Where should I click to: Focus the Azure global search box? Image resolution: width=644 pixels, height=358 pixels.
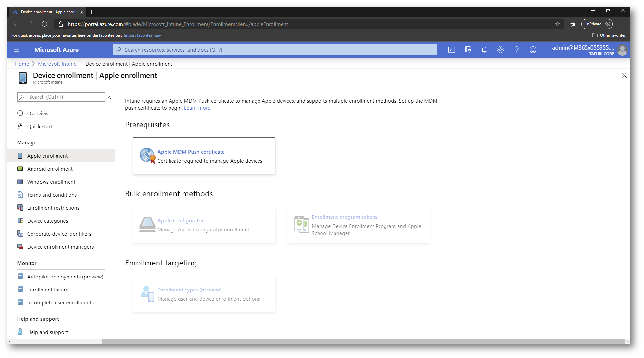[275, 50]
